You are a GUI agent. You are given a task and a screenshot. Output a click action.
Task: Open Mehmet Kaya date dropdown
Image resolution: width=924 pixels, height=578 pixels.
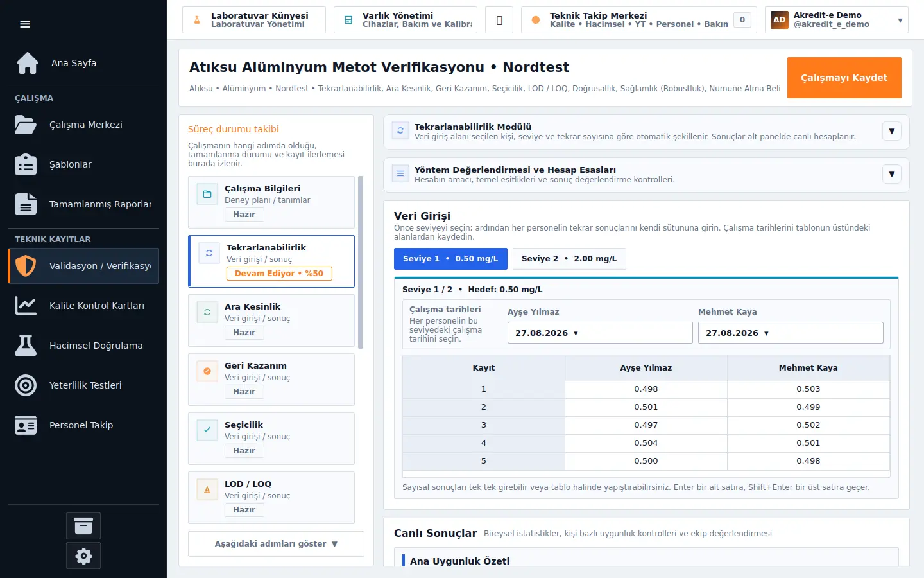(x=791, y=333)
